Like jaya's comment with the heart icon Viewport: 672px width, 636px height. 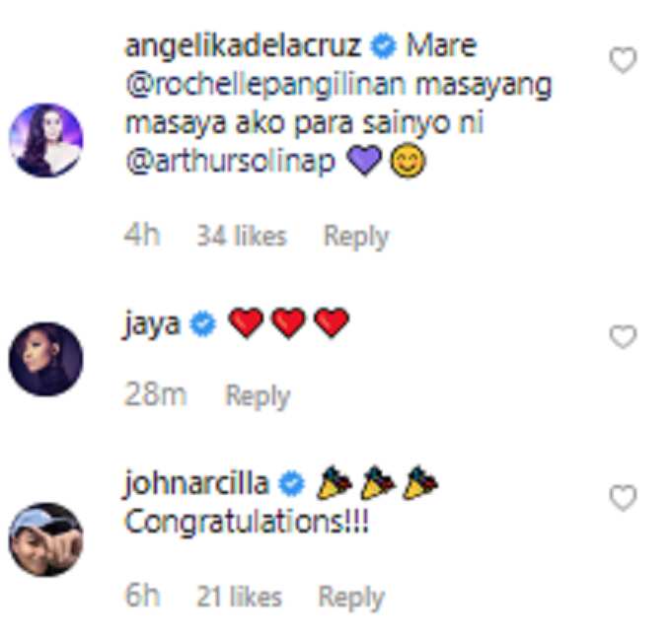(x=623, y=336)
